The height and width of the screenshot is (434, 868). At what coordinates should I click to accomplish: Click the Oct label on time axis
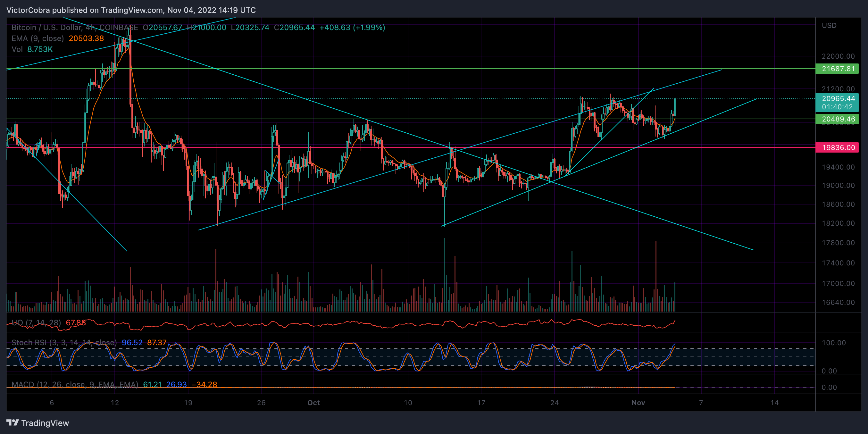(314, 403)
